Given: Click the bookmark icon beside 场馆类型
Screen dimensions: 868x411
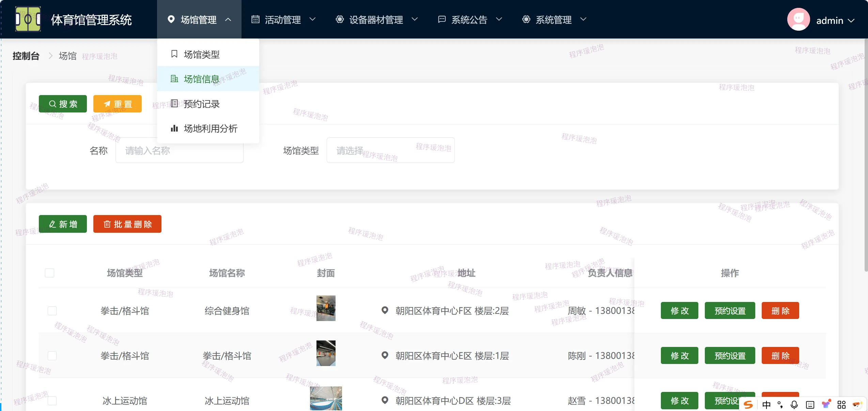Looking at the screenshot, I should (x=174, y=54).
